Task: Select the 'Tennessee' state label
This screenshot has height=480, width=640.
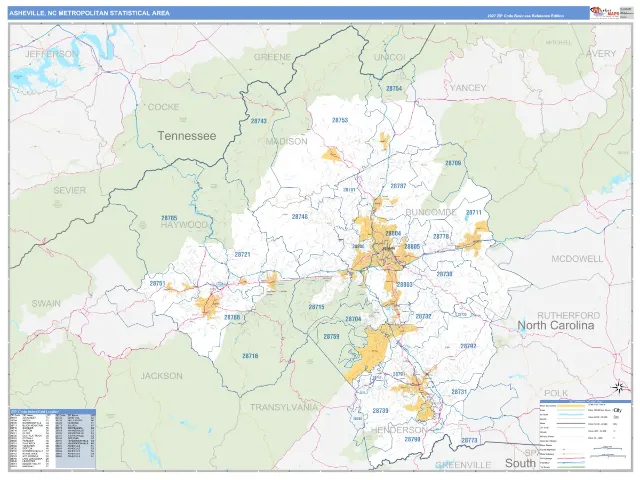Action: point(187,136)
